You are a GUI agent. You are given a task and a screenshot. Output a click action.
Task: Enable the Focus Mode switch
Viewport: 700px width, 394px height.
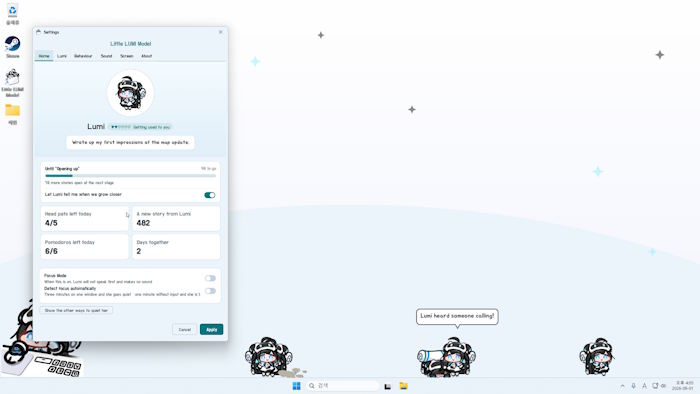210,278
